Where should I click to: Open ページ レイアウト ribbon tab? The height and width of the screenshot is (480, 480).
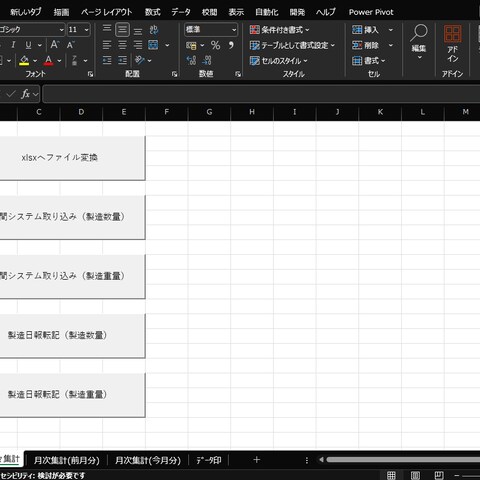pos(107,12)
